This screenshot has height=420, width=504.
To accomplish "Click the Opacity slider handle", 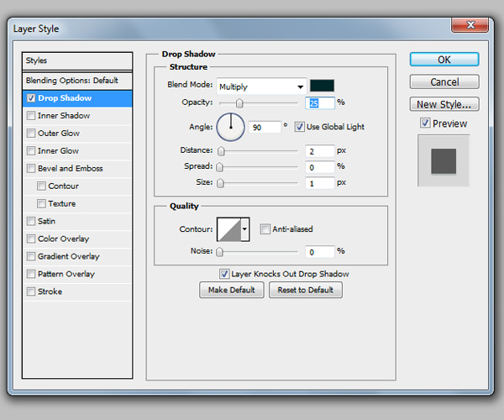I will (239, 103).
